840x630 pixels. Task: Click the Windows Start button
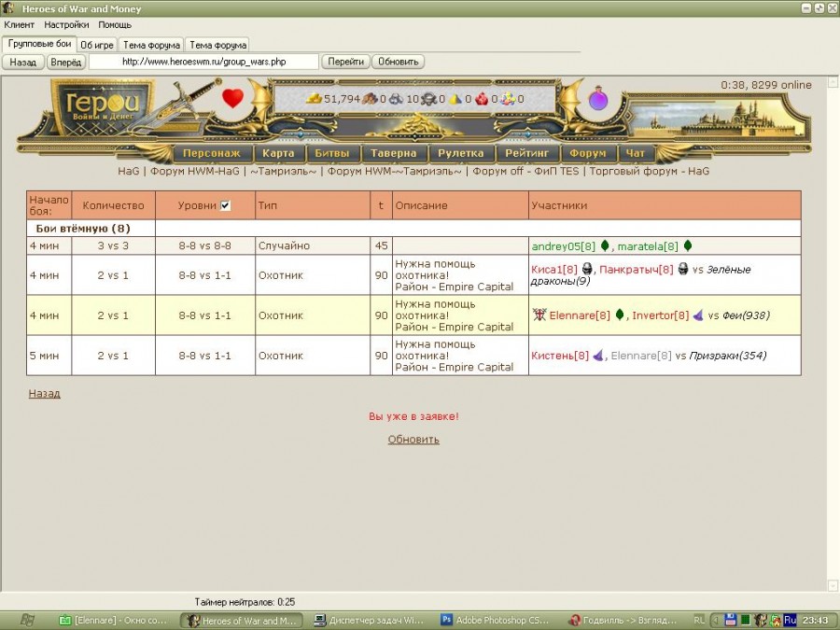[27, 620]
